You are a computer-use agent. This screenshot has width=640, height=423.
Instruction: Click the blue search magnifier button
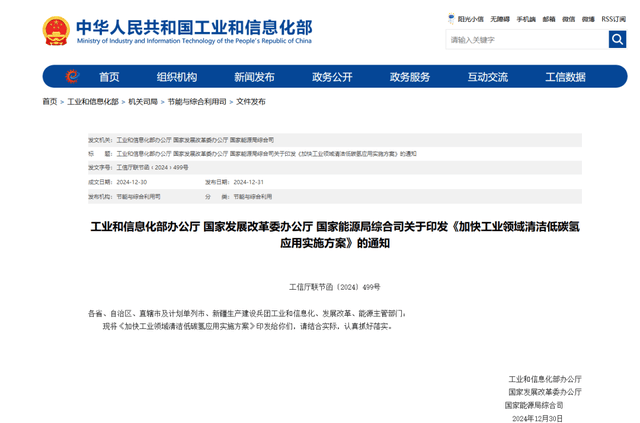(x=617, y=40)
